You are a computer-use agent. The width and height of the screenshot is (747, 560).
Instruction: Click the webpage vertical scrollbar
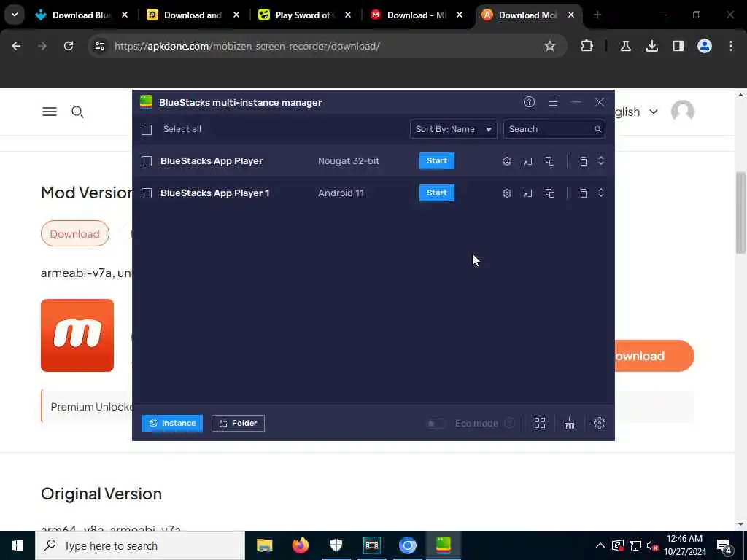click(x=741, y=214)
